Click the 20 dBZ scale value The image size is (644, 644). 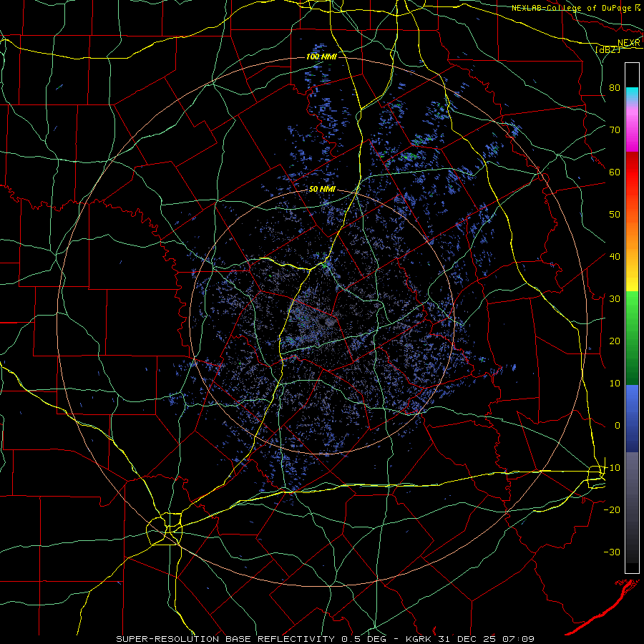coord(615,341)
